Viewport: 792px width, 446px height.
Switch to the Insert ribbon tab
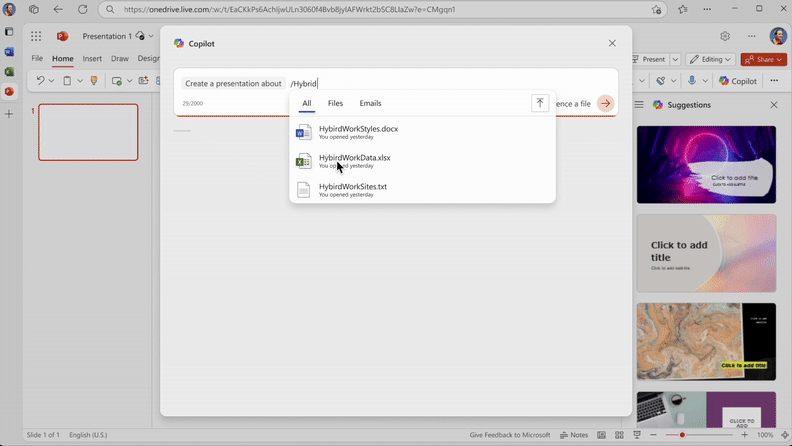[92, 59]
